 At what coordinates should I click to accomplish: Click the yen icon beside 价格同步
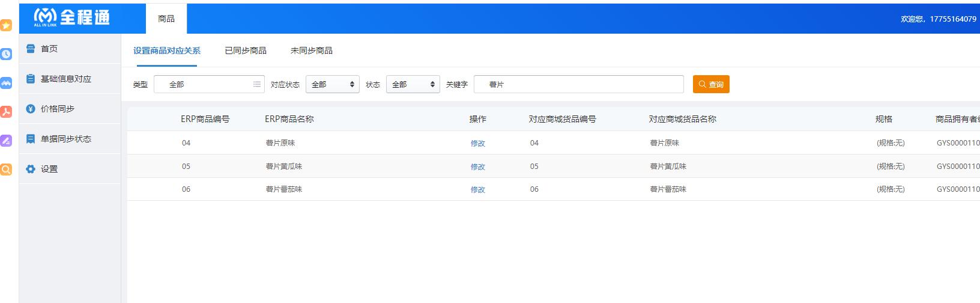(x=31, y=109)
